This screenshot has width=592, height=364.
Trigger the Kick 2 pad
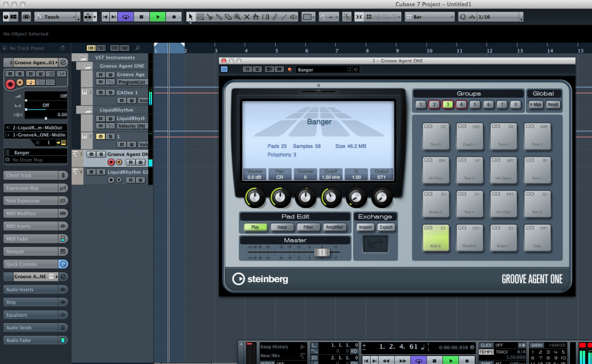pyautogui.click(x=436, y=237)
